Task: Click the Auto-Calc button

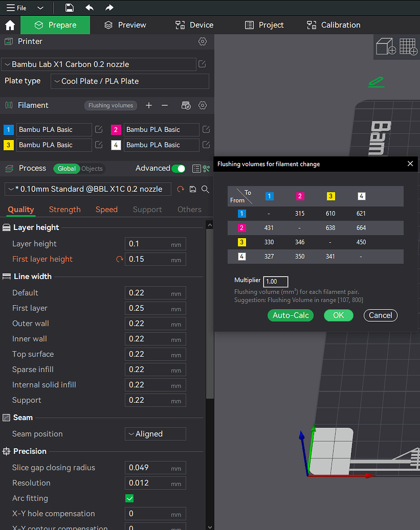Action: (x=291, y=315)
